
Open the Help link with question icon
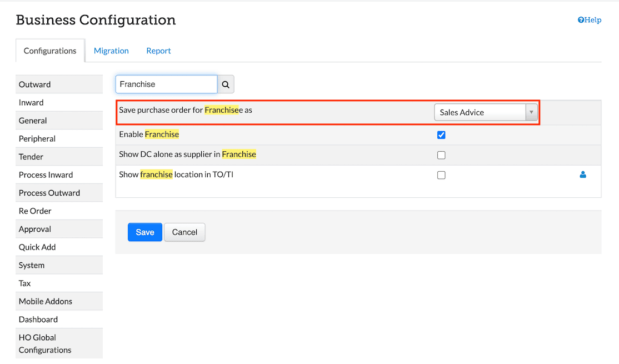[590, 20]
